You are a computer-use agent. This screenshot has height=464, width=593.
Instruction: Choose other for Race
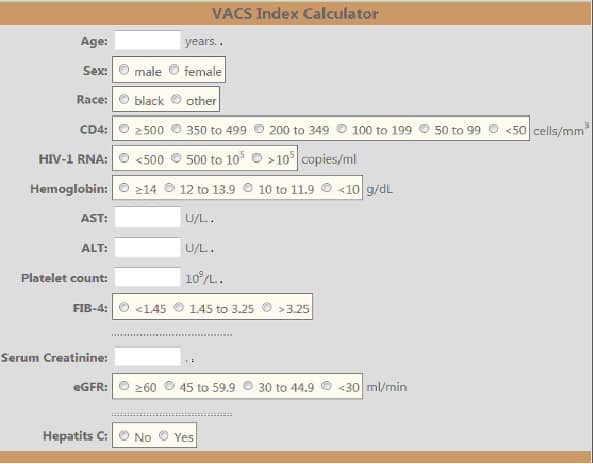click(176, 99)
